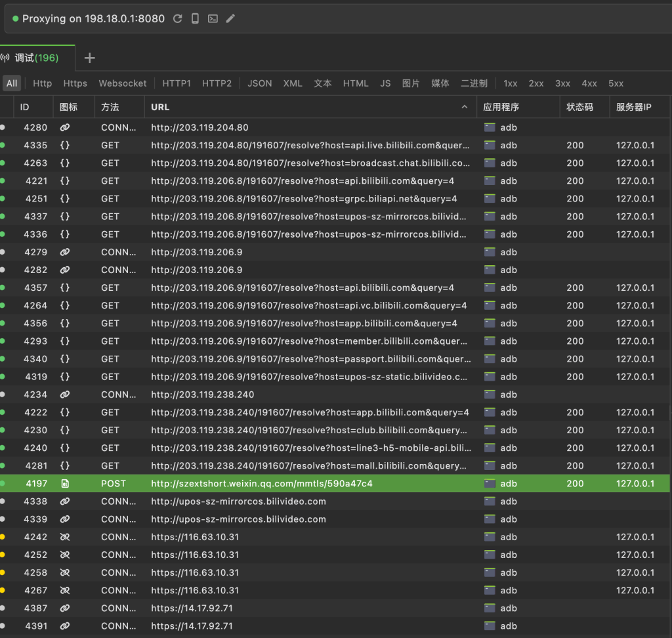Screen dimensions: 672x638
Task: Show only 二进制 responses
Action: 474,83
